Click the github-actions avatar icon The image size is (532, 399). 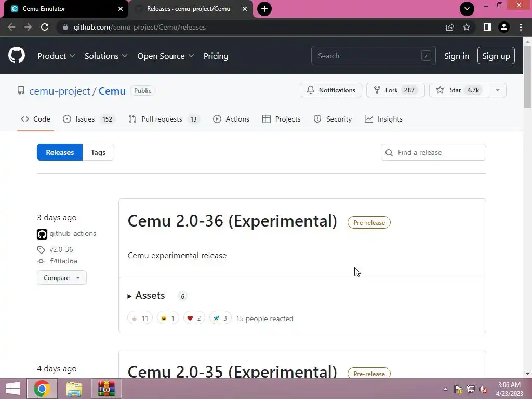click(x=42, y=234)
